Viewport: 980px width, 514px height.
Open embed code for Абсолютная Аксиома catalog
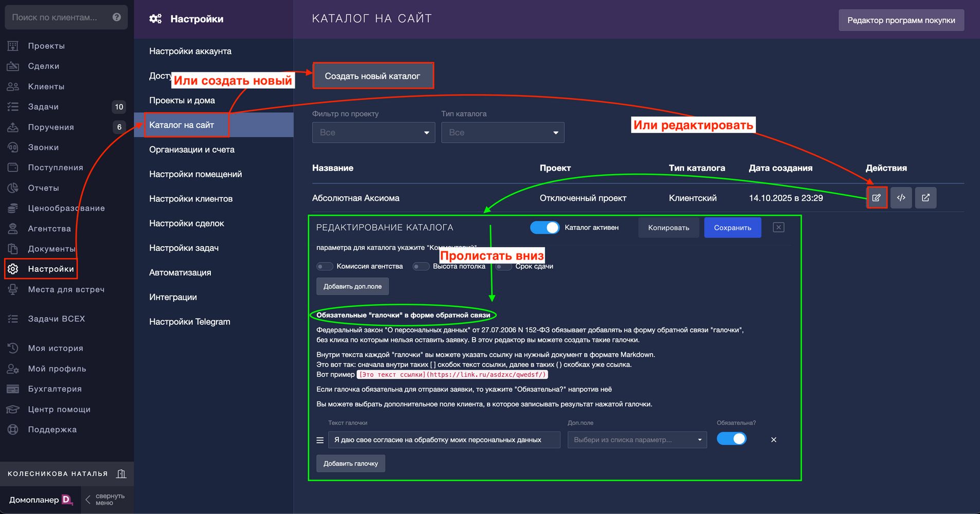pyautogui.click(x=901, y=198)
